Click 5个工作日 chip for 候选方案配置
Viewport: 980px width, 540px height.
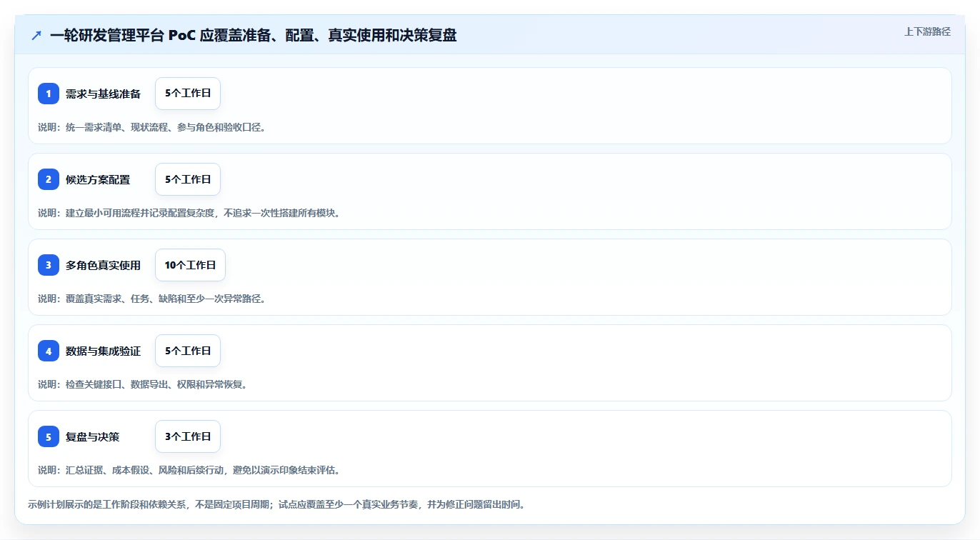[188, 179]
